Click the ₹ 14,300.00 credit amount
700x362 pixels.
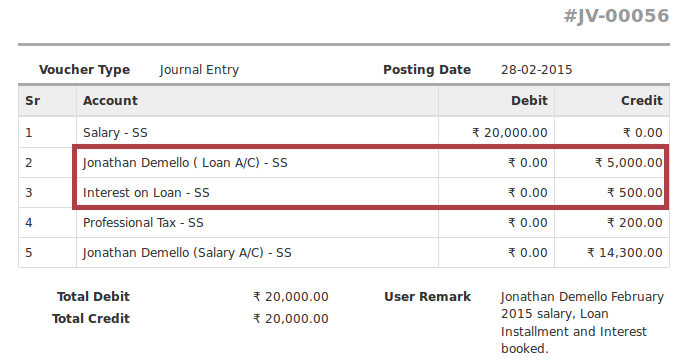(625, 253)
